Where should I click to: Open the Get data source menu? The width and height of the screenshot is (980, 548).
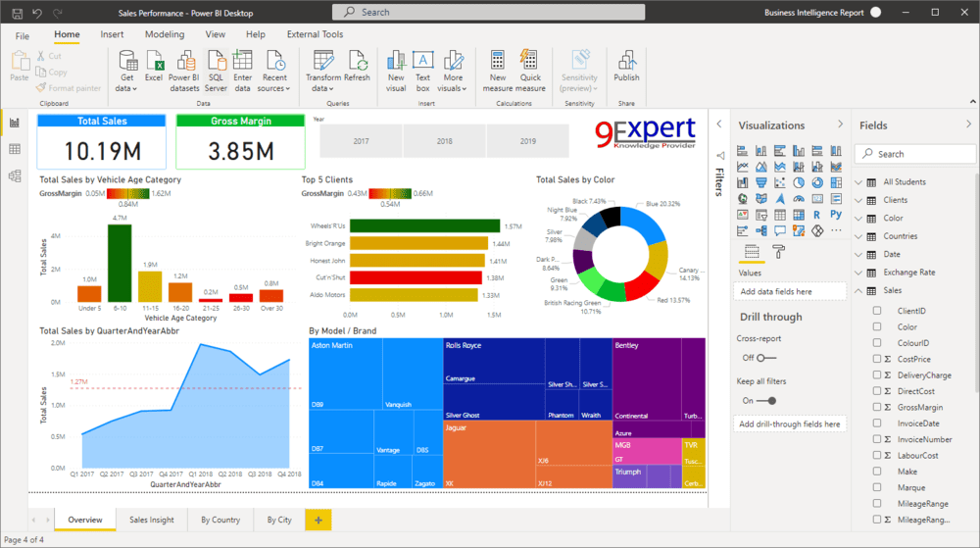click(x=127, y=71)
